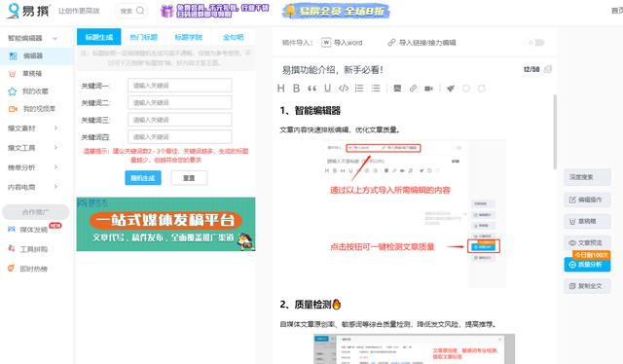Apply ordered list from editor toolbar
Screen dimensions: 623x364
(x=359, y=89)
